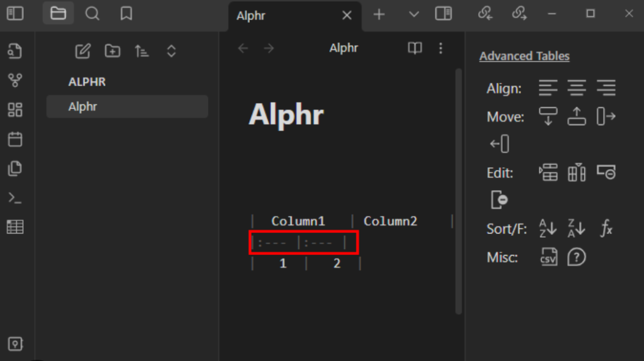The width and height of the screenshot is (644, 361).
Task: Open the file explorer folder tab
Action: 58,14
